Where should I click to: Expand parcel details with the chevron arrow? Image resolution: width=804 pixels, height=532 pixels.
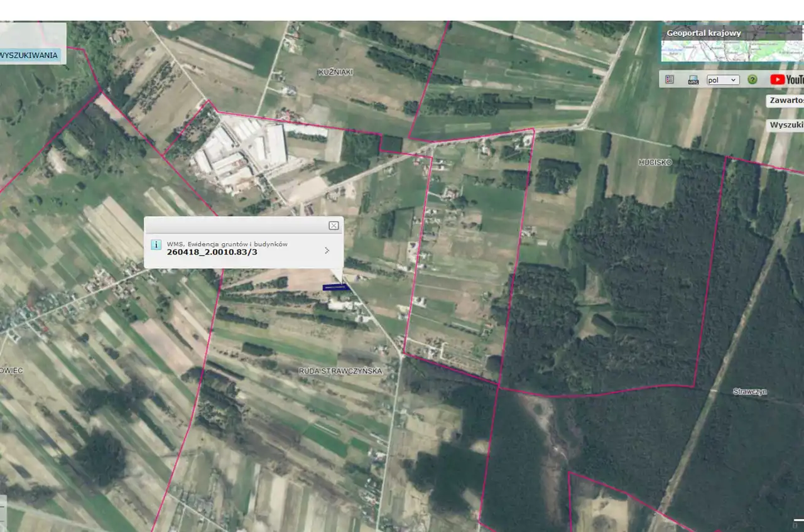pos(327,251)
